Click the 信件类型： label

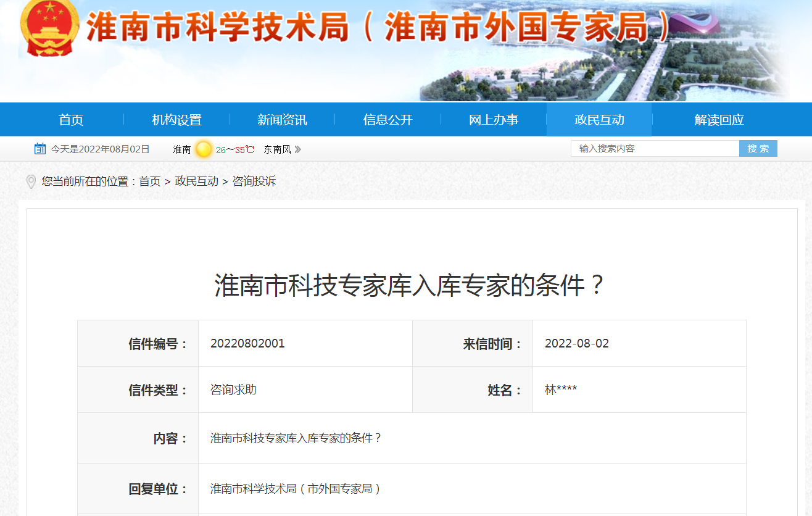click(158, 390)
